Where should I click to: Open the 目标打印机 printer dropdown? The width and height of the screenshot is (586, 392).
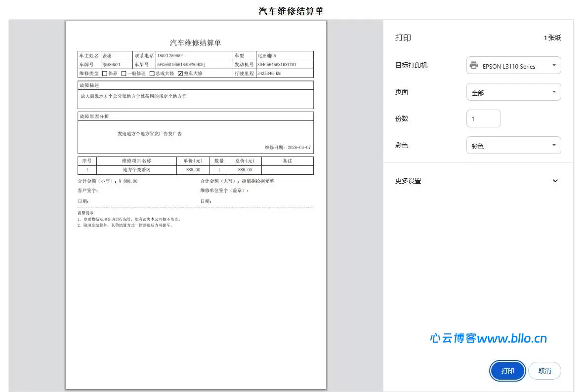513,65
